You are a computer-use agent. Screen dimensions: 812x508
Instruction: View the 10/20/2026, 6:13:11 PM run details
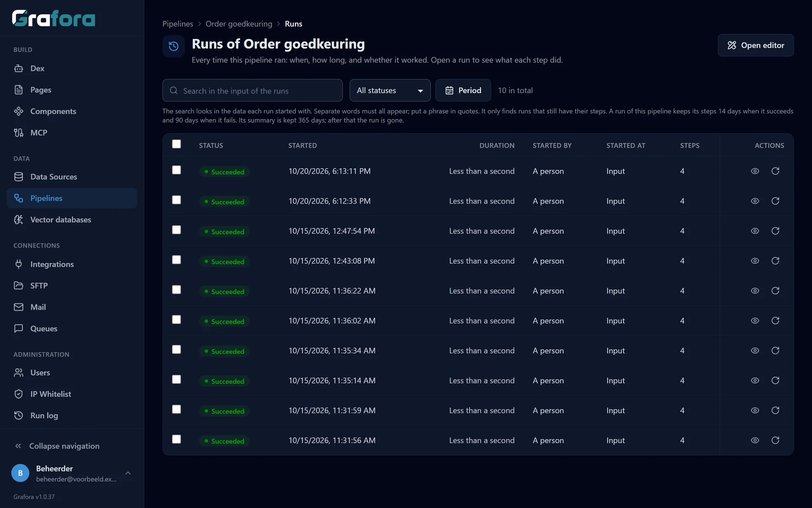click(755, 171)
